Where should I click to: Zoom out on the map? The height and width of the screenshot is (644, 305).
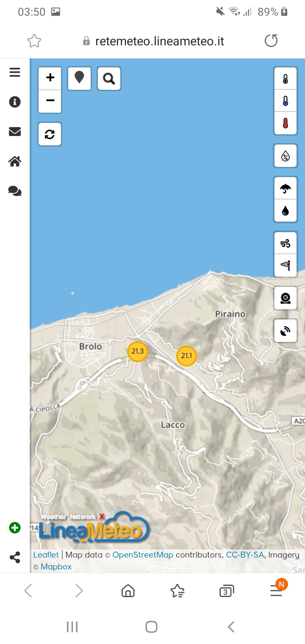point(50,101)
